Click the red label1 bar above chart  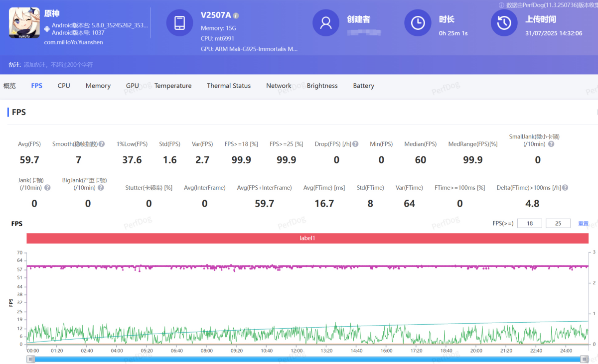click(307, 239)
